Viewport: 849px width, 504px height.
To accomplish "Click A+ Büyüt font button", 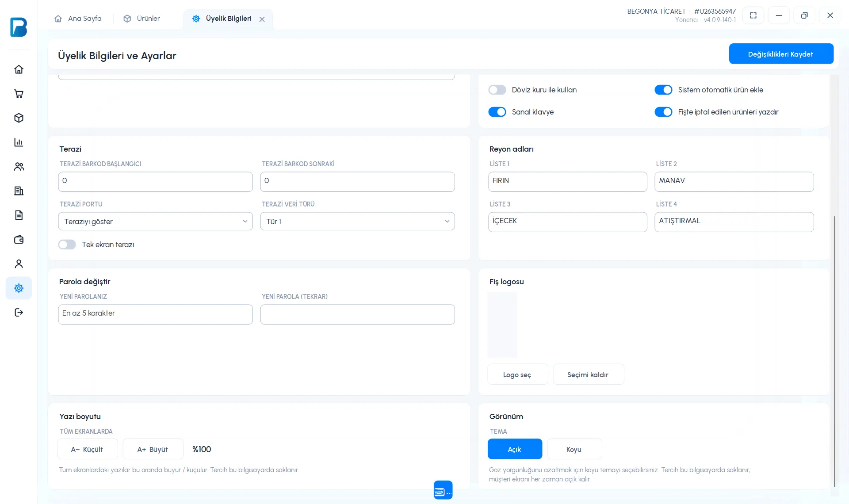I will coord(153,449).
